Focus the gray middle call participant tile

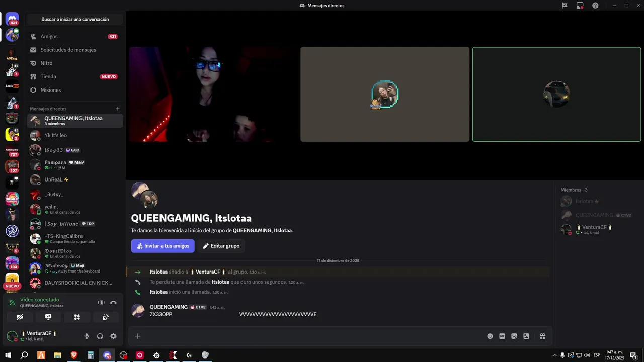coord(385,95)
